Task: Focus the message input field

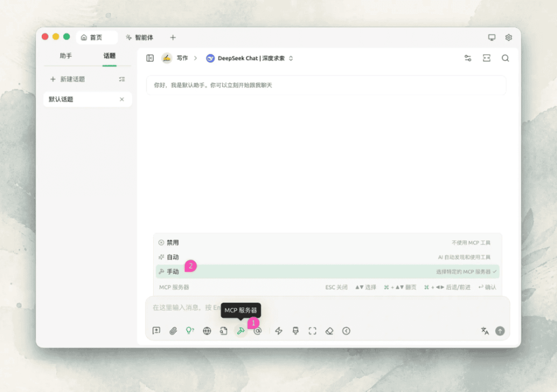Action: coord(327,307)
